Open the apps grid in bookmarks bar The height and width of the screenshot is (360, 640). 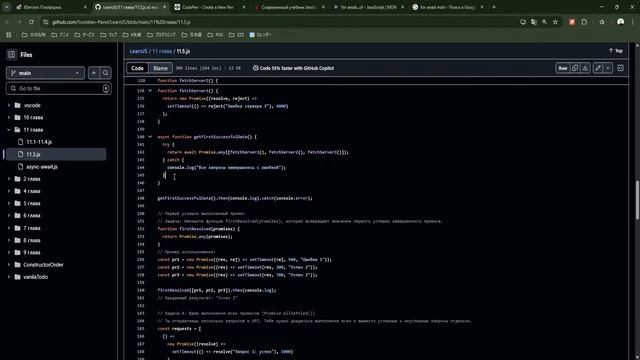(9, 35)
